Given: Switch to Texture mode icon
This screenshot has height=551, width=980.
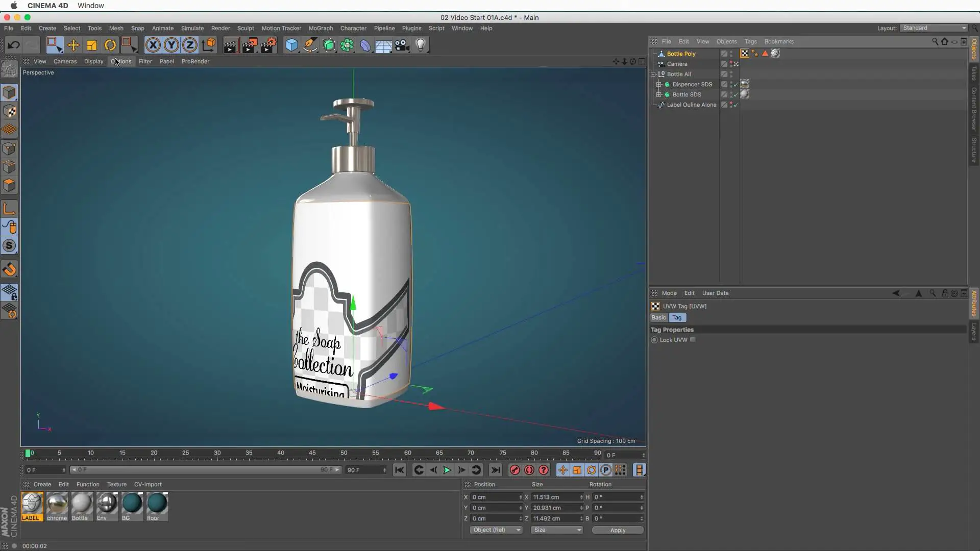Looking at the screenshot, I should (x=9, y=111).
